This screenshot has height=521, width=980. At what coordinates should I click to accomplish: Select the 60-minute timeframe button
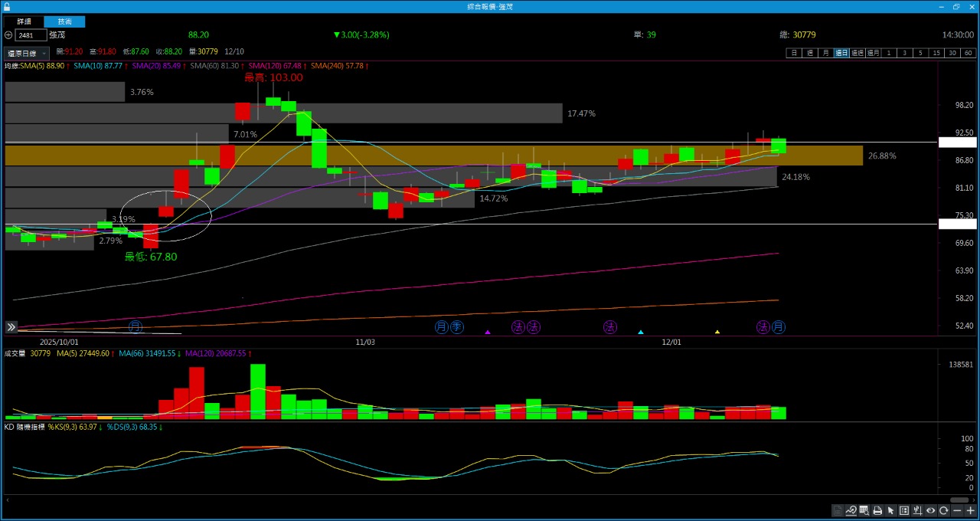click(969, 53)
